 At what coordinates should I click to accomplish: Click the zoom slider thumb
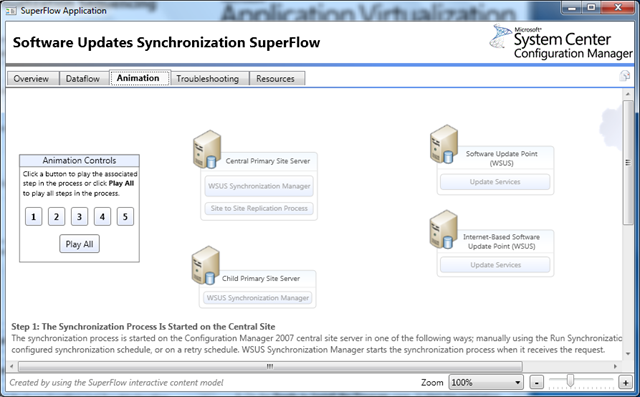pyautogui.click(x=570, y=381)
